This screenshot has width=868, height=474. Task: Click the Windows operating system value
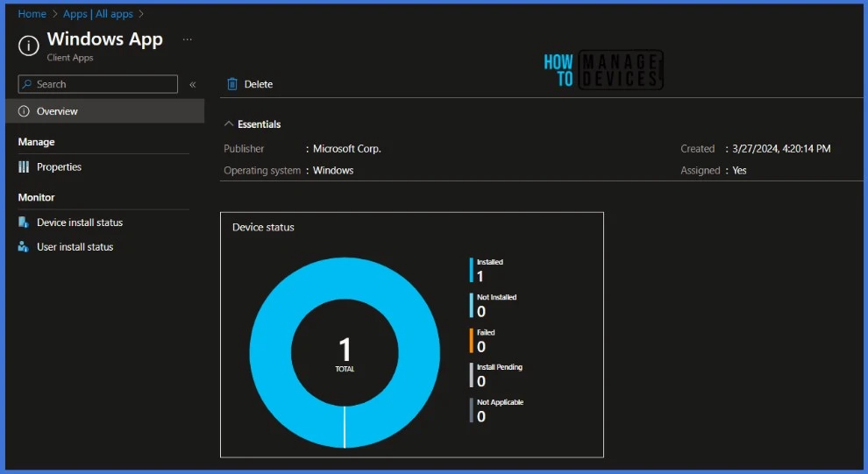333,170
